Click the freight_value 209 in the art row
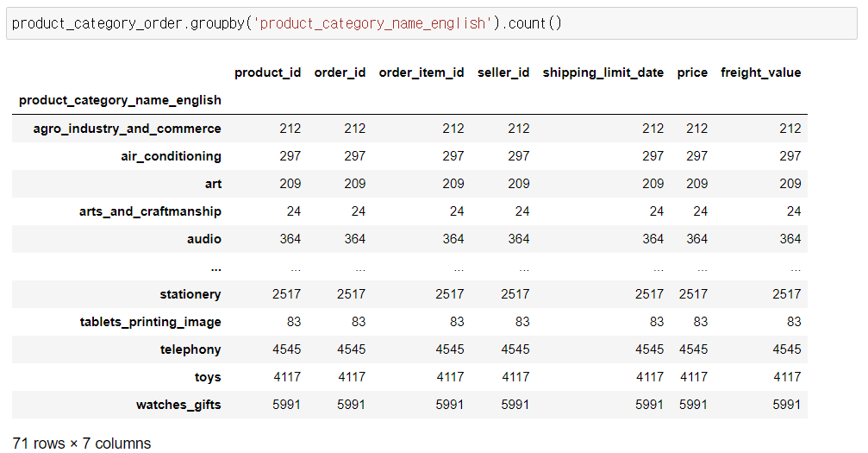The width and height of the screenshot is (868, 453). coord(790,184)
